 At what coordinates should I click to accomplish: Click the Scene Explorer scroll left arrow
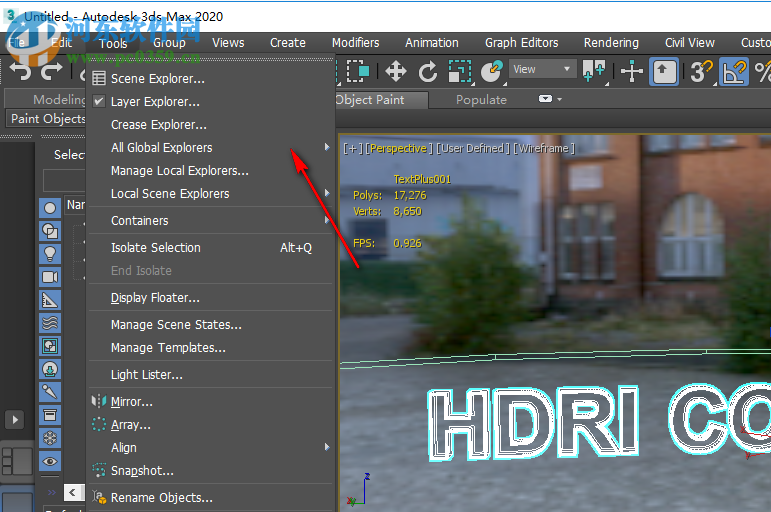[72, 492]
